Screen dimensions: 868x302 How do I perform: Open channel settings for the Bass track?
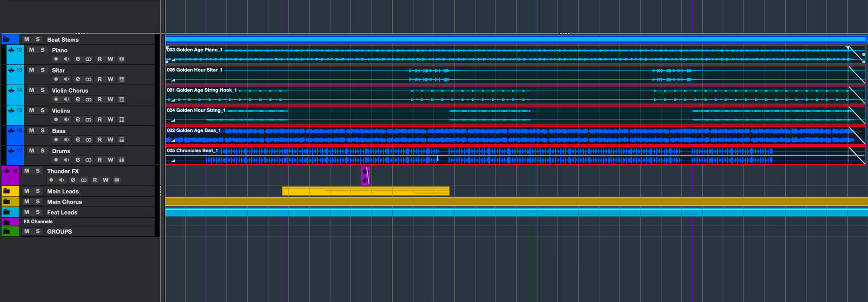[x=78, y=140]
